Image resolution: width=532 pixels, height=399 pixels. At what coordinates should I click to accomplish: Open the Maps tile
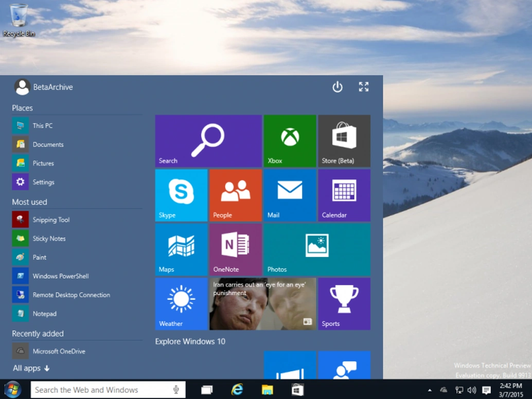(181, 249)
